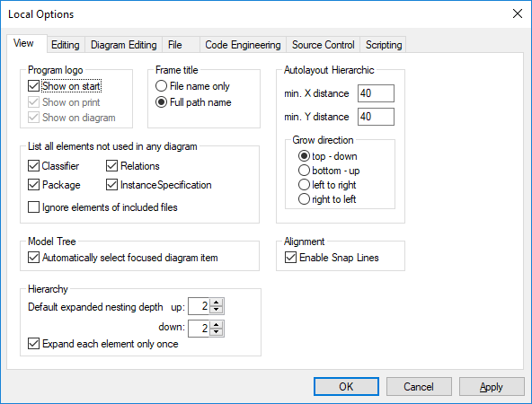
Task: Close the Local Options dialog
Action: pos(518,13)
